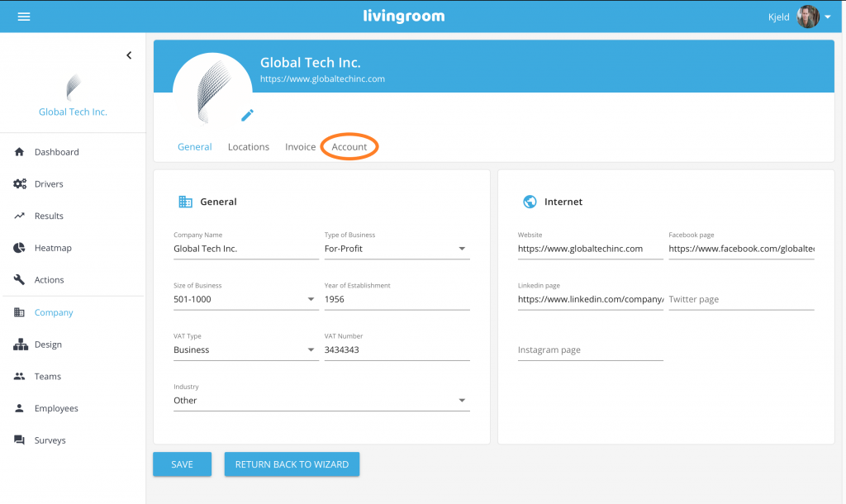Click the Drivers gears icon
Image resolution: width=846 pixels, height=504 pixels.
20,183
